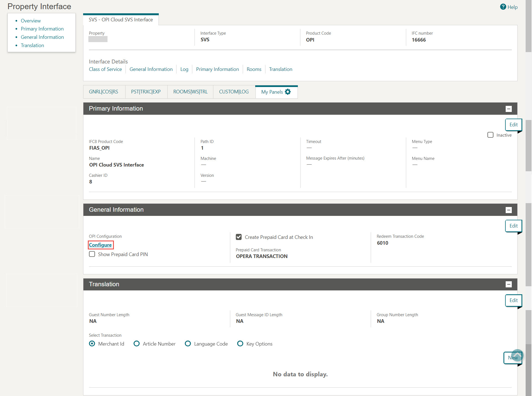
Task: Click Edit in the Primary Information panel
Action: point(513,125)
